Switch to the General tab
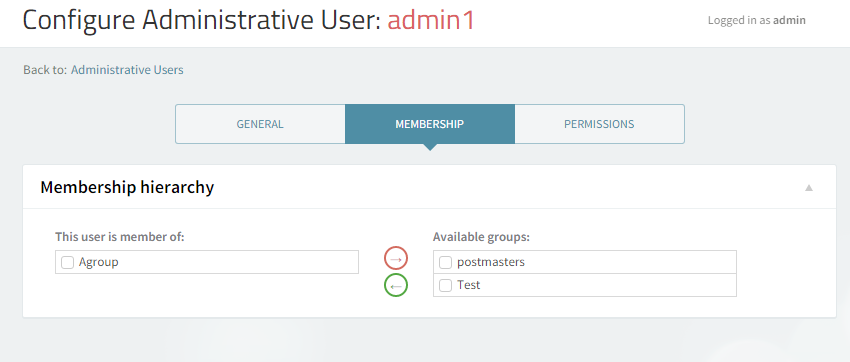 pyautogui.click(x=260, y=124)
